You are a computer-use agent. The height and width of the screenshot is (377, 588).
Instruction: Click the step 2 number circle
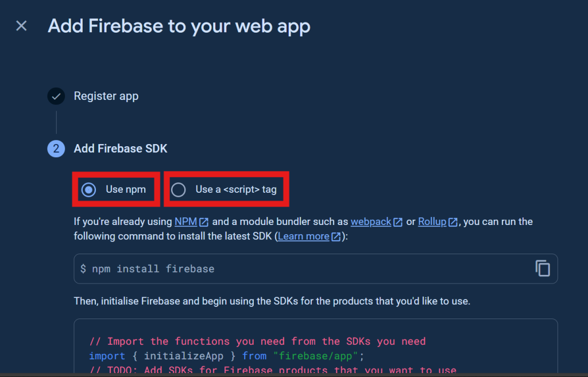pyautogui.click(x=56, y=148)
